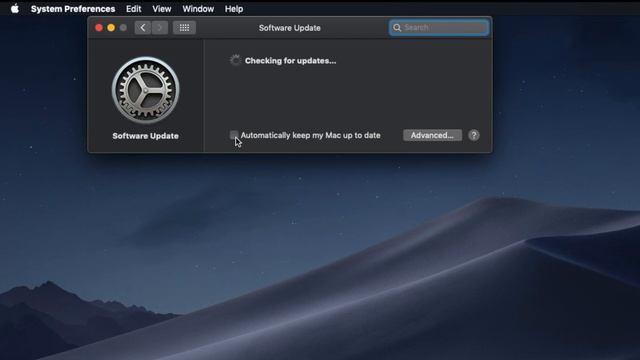Screen dimensions: 640x360
Task: Minimize the Software Update window
Action: click(x=111, y=28)
